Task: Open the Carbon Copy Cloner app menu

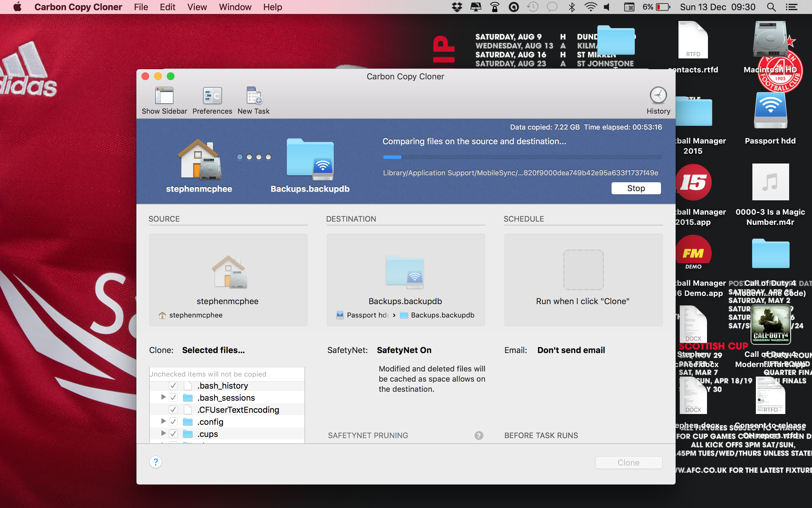Action: click(78, 7)
